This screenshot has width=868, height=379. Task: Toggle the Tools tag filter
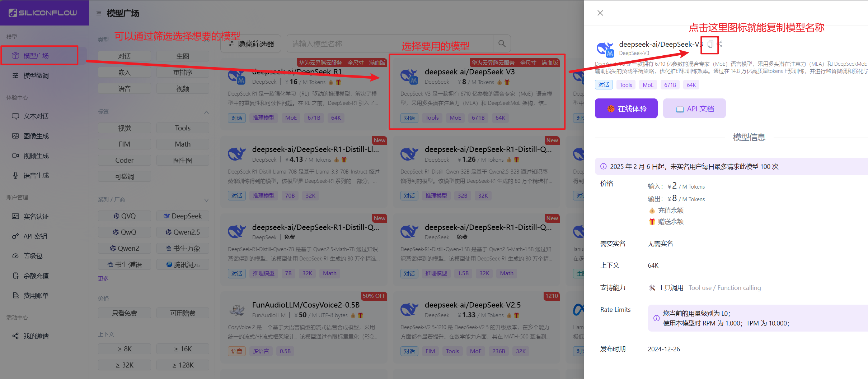coord(183,128)
